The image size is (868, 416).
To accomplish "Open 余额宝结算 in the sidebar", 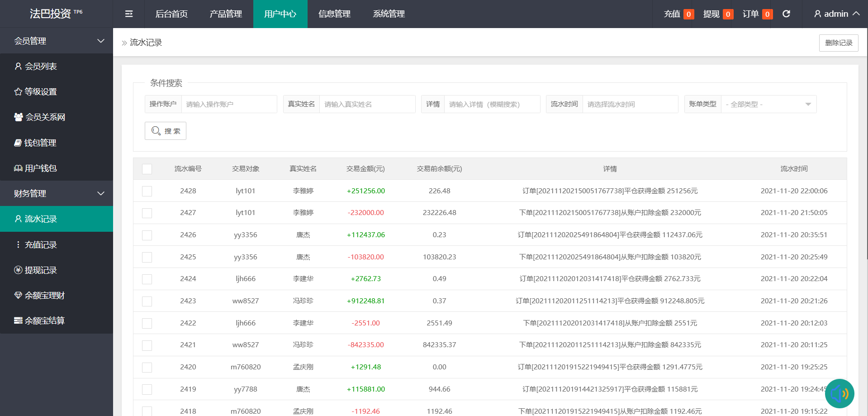I will (x=44, y=321).
